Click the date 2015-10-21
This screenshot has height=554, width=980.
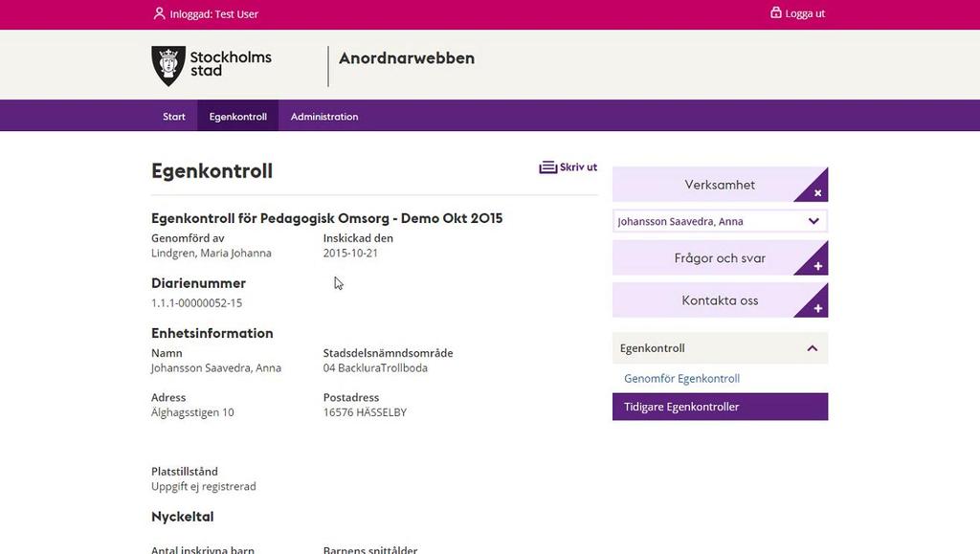click(x=350, y=253)
